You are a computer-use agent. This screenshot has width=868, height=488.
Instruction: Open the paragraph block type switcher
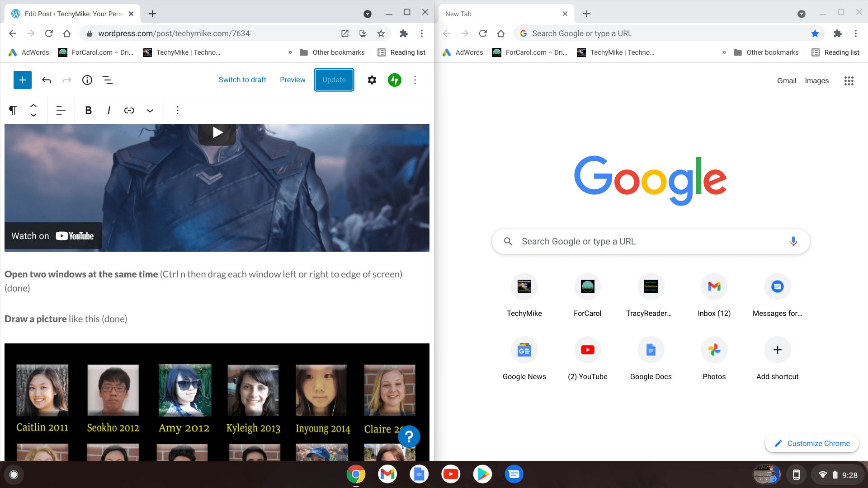pos(13,110)
